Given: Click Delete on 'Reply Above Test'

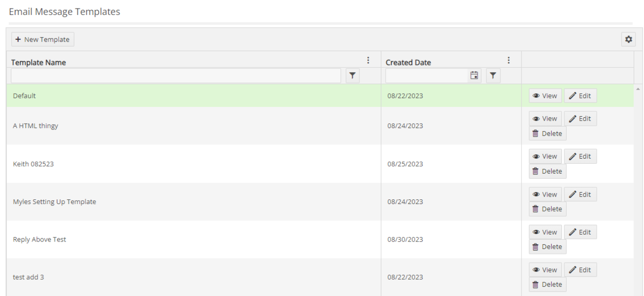Looking at the screenshot, I should [x=547, y=246].
